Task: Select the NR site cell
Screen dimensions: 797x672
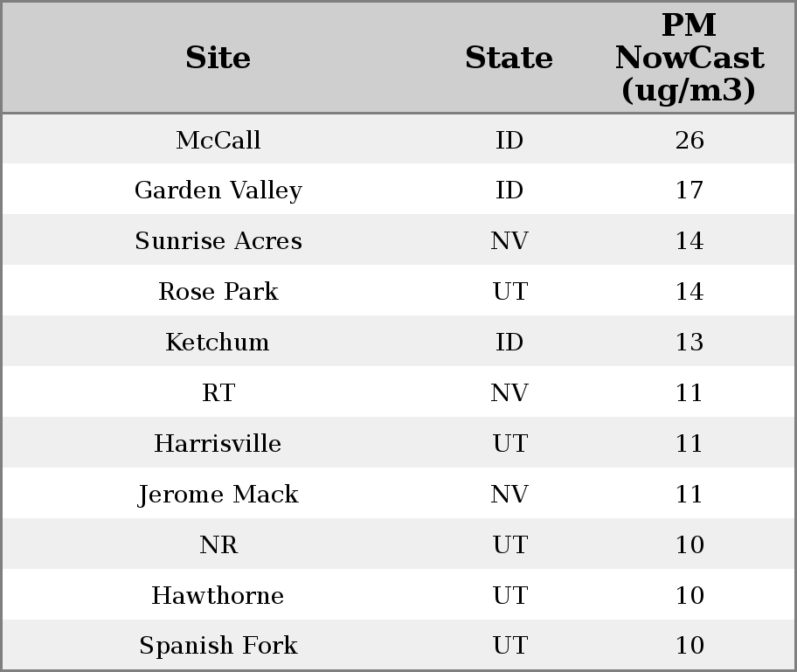Action: point(218,545)
